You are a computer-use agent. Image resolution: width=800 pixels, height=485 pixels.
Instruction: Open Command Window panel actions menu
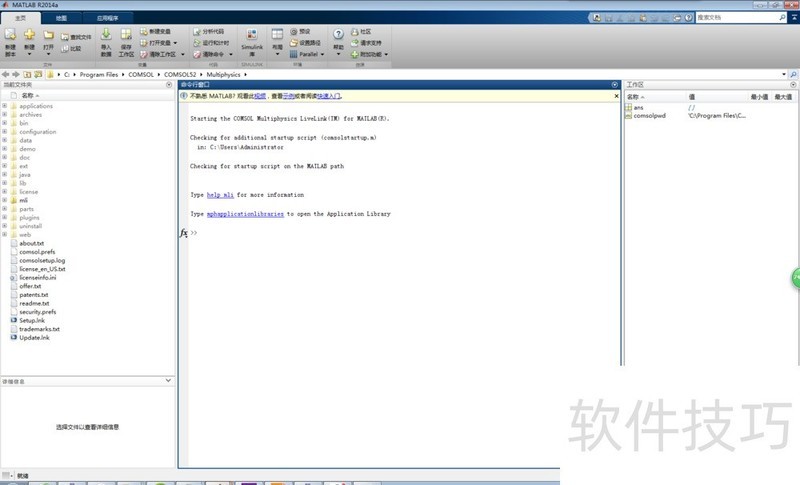tap(615, 85)
